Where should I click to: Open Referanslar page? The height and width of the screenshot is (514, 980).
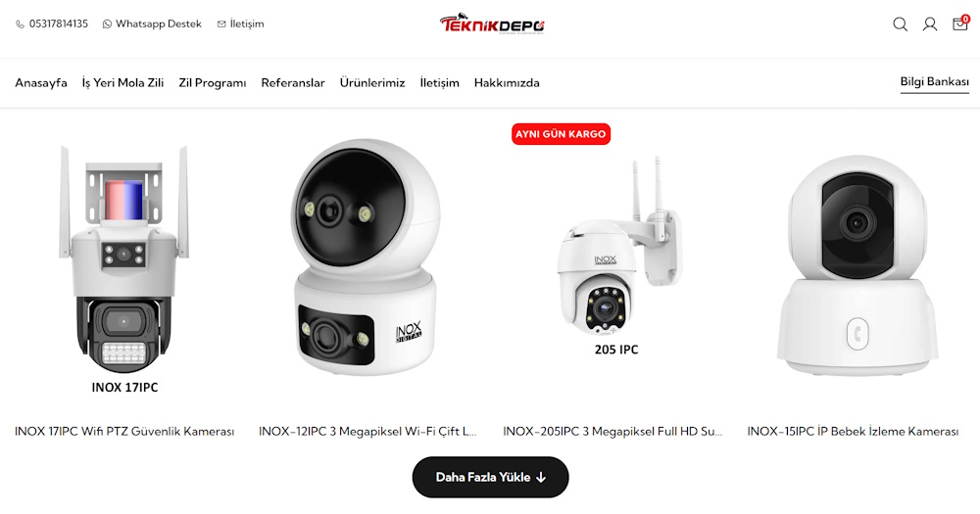click(x=293, y=83)
